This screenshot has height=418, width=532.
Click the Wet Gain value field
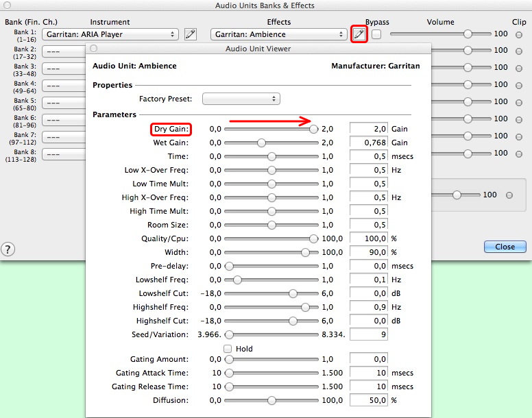[369, 143]
